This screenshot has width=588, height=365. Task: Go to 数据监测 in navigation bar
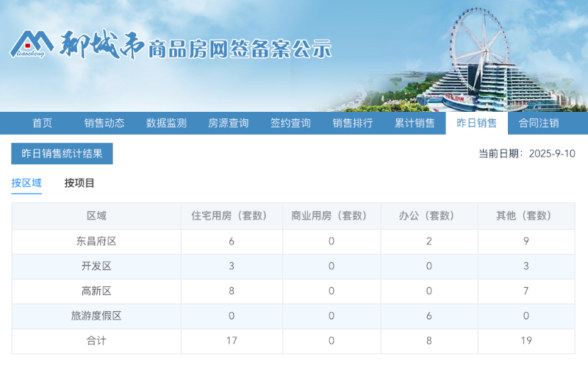166,123
